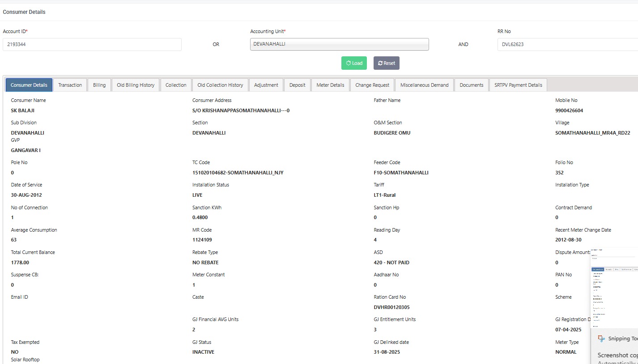Screen dimensions: 638x364
Task: Select the Old Billing History tab
Action: click(136, 85)
